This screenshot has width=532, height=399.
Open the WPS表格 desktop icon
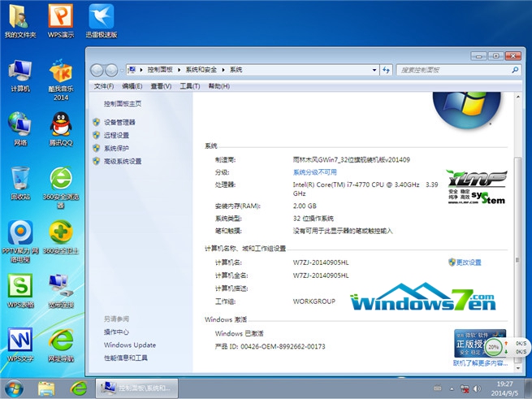coord(20,288)
